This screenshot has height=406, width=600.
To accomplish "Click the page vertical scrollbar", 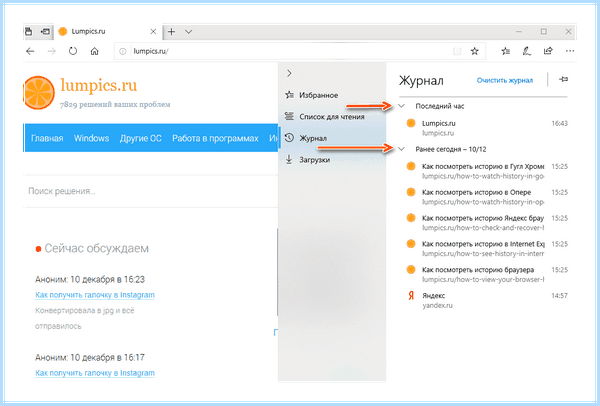I will coord(277,272).
